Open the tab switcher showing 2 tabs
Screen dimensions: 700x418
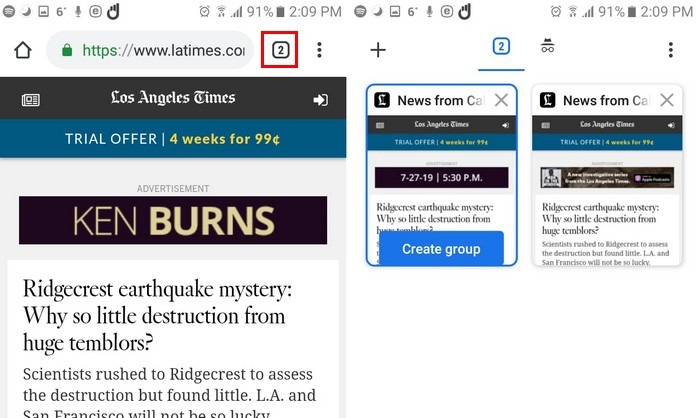click(281, 50)
